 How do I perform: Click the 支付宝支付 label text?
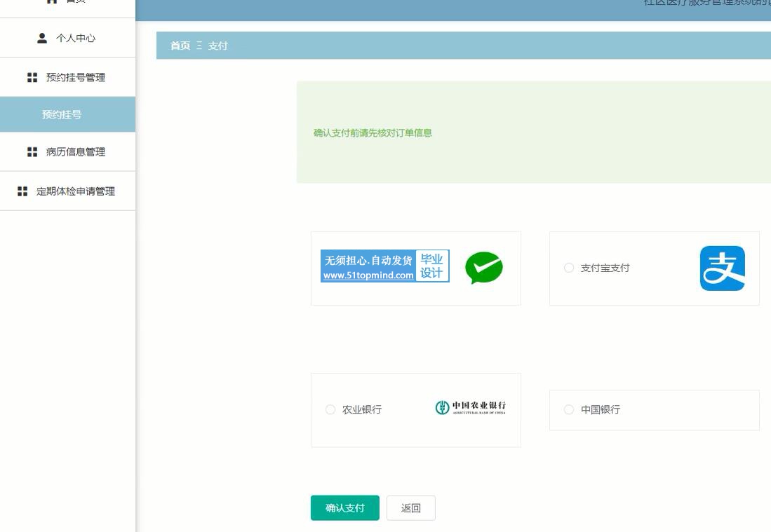pos(605,268)
